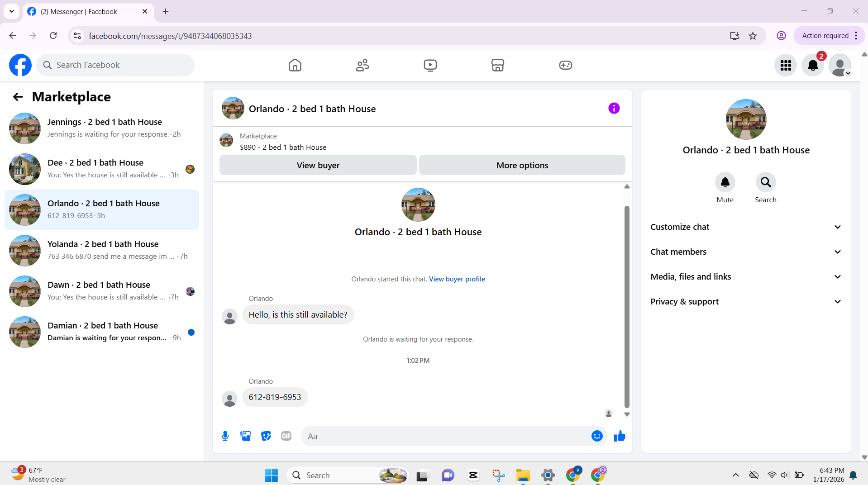This screenshot has width=868, height=485.
Task: Click install app icon in address bar
Action: (x=734, y=36)
